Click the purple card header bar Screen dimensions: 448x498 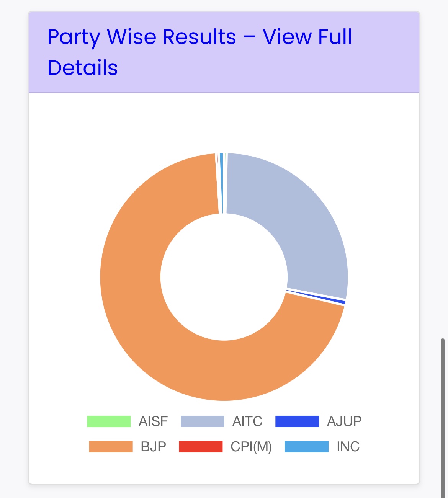(x=224, y=52)
